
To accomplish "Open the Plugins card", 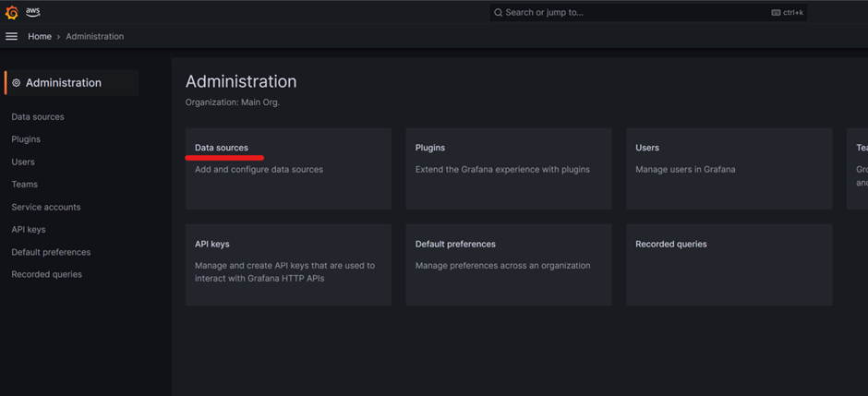I will (509, 169).
